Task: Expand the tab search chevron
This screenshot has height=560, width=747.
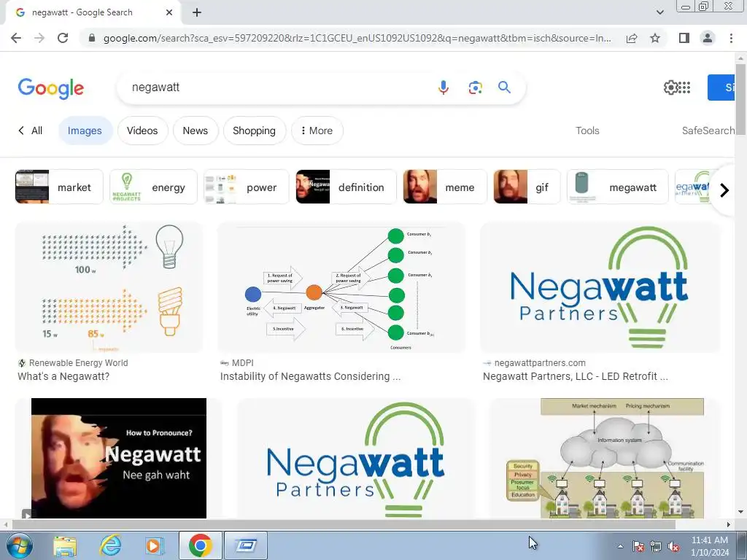Action: 659,12
